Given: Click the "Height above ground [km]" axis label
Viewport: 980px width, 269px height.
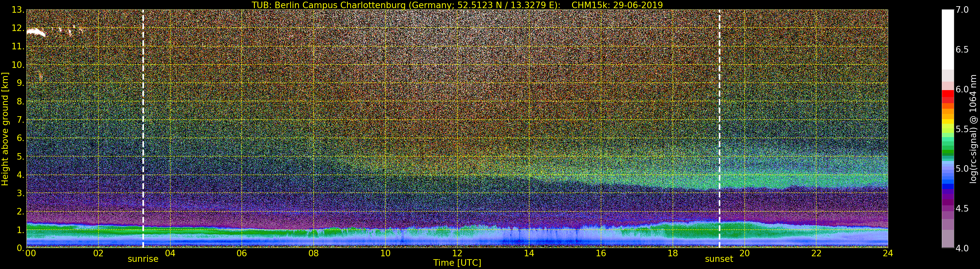Looking at the screenshot, I should tap(5, 129).
